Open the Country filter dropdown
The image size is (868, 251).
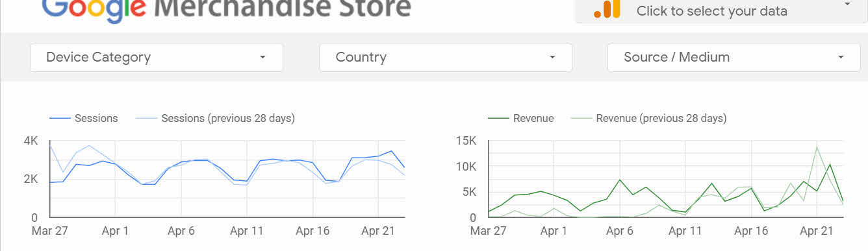pos(446,57)
